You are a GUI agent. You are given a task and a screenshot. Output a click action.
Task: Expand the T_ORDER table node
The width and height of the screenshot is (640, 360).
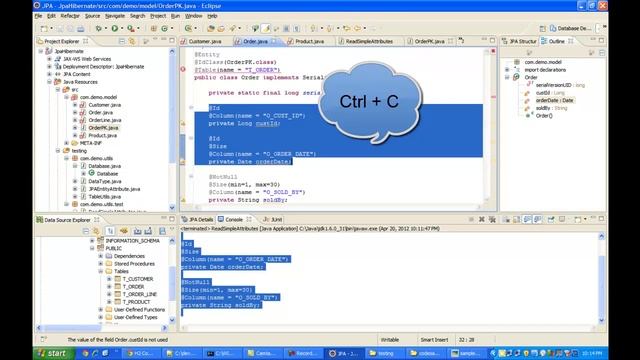(x=109, y=287)
